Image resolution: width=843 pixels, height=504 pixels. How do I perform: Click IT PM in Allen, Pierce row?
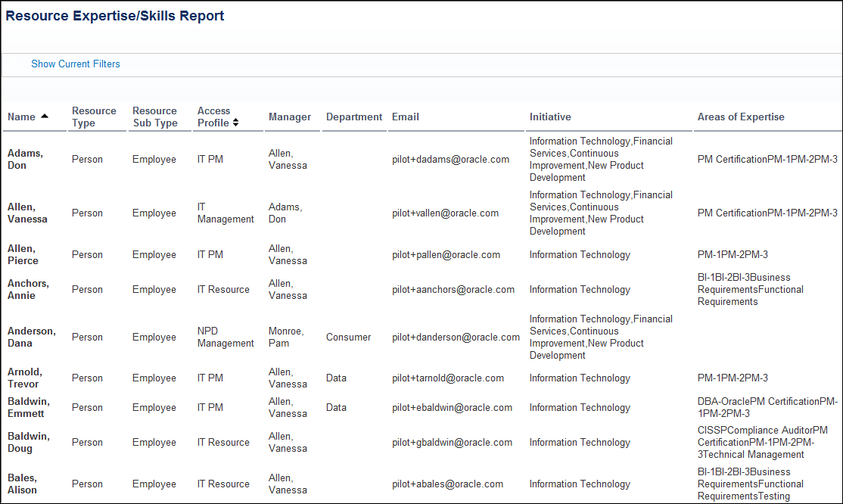pos(210,254)
